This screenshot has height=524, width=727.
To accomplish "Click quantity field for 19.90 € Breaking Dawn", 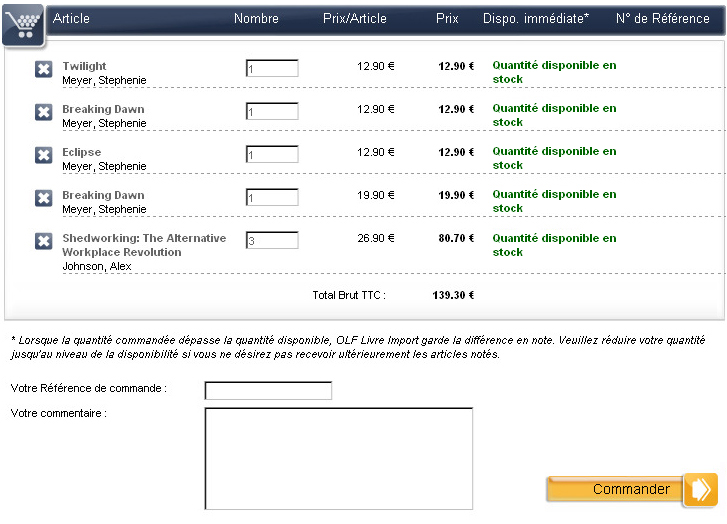I will [x=272, y=198].
